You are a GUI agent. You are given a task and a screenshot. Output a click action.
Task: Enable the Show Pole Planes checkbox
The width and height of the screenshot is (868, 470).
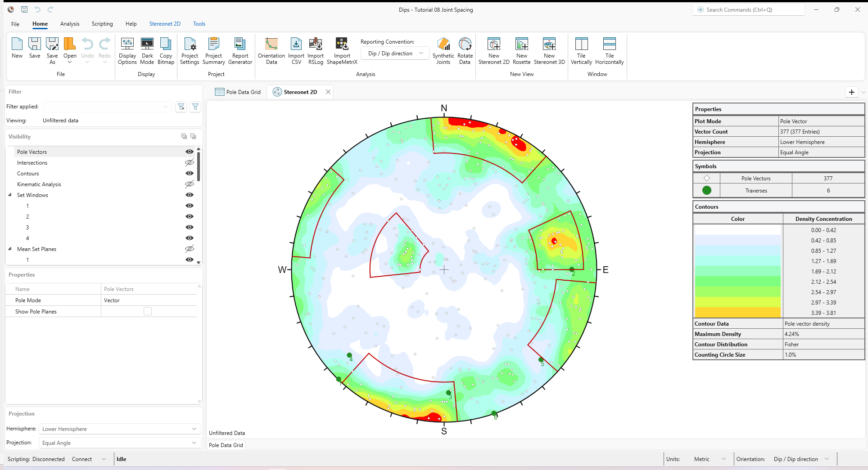pyautogui.click(x=148, y=311)
